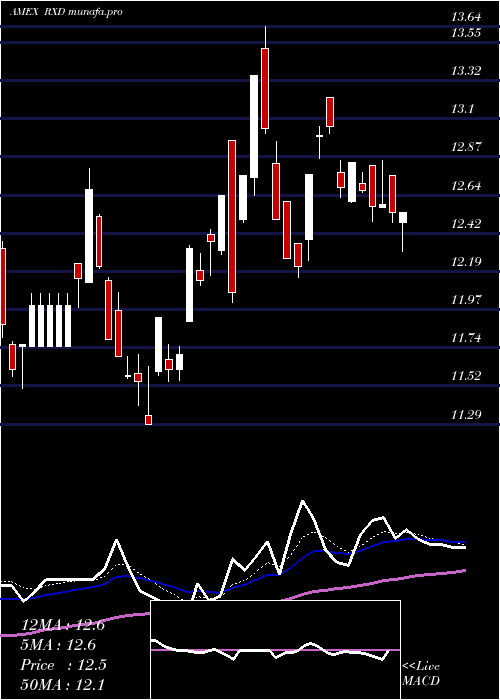Click the 12.42 price level label
This screenshot has width=500, height=700.
point(467,223)
